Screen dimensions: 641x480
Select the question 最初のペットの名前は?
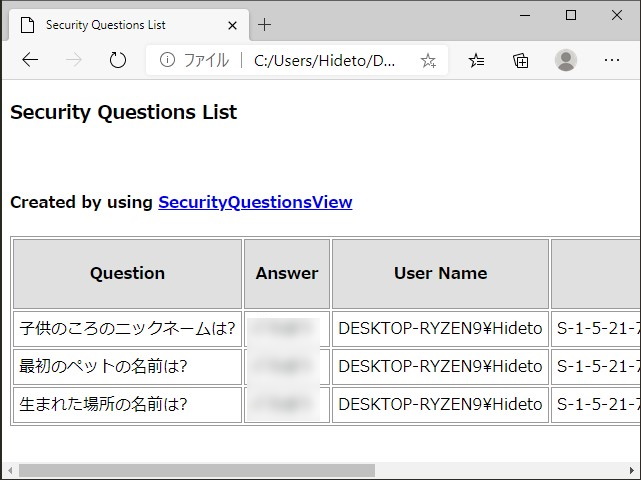click(103, 366)
